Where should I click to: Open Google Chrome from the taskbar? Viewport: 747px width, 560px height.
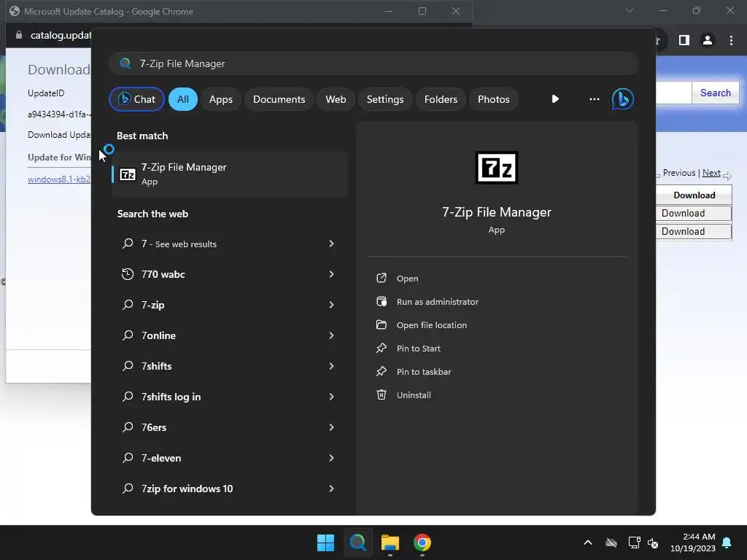coord(422,542)
